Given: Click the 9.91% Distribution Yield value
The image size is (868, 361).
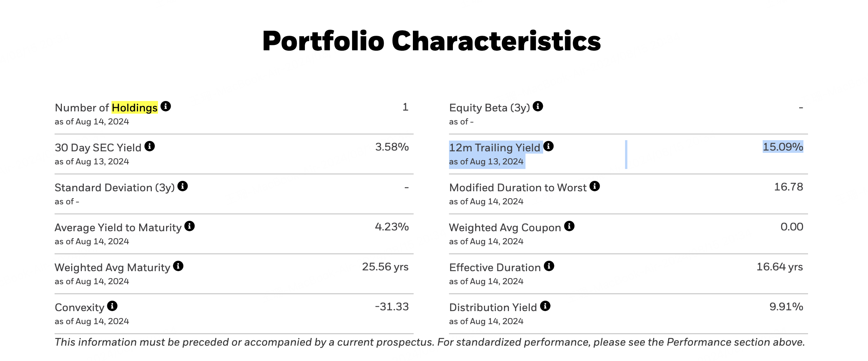Looking at the screenshot, I should coord(786,306).
